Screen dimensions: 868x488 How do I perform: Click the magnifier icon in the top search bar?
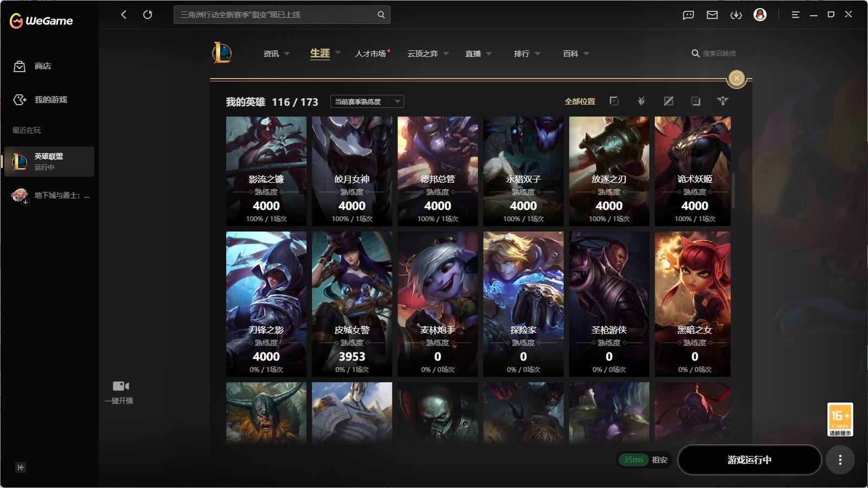[x=381, y=15]
